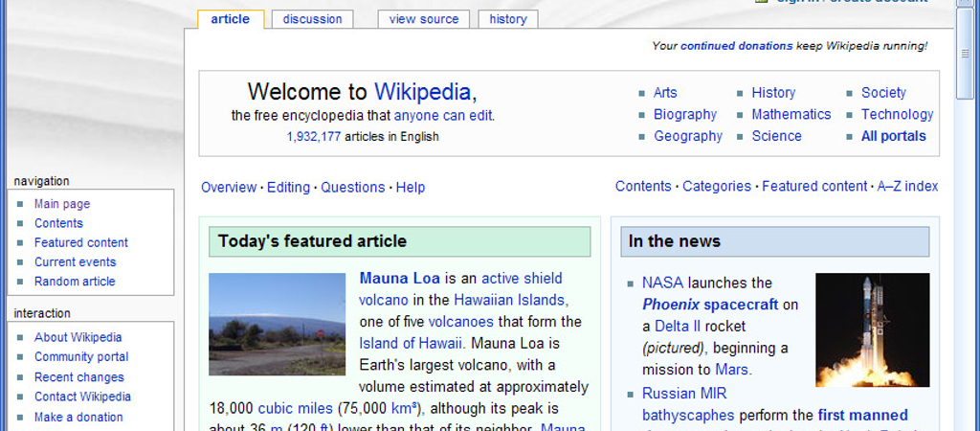
Task: Click the Help link
Action: [411, 187]
